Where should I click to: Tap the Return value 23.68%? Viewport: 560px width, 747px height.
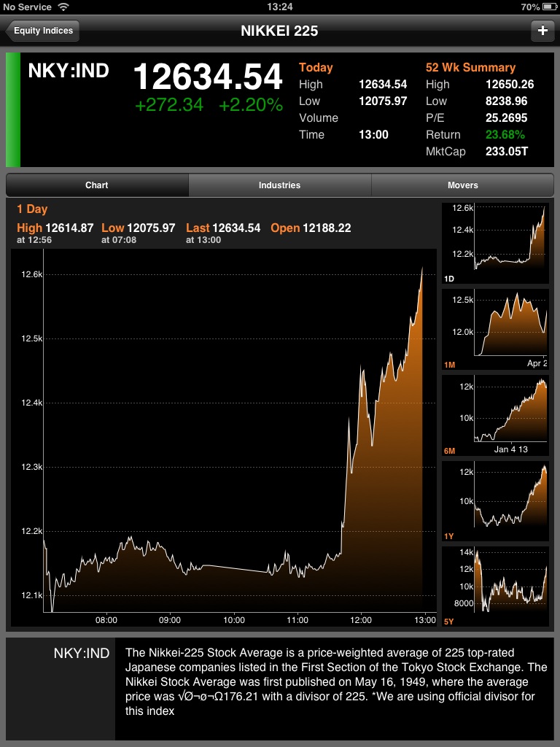point(505,134)
